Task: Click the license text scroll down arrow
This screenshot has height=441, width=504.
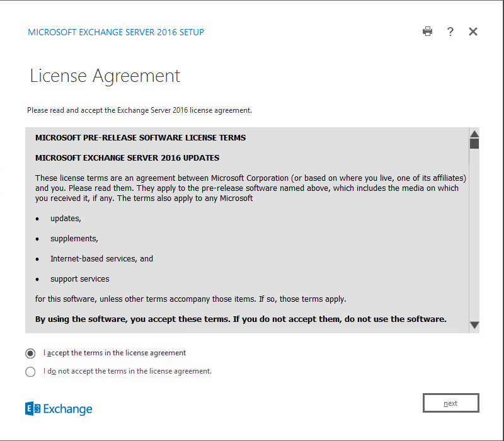Action: click(474, 325)
